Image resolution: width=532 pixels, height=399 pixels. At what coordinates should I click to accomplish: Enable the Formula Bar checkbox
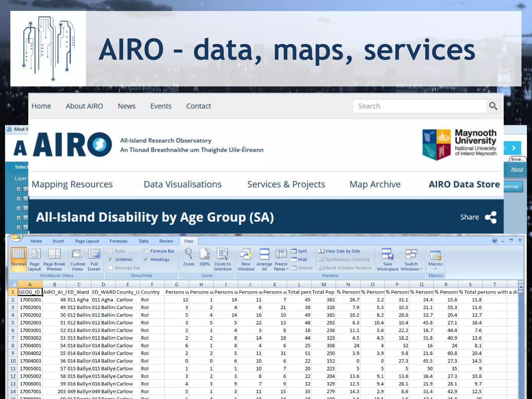click(x=146, y=251)
